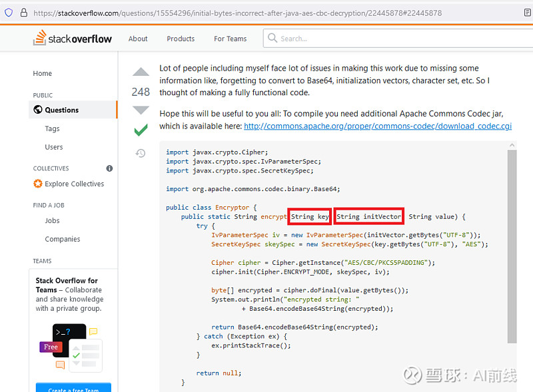Click the Search input field
Image resolution: width=533 pixels, height=392 pixels.
tap(400, 39)
